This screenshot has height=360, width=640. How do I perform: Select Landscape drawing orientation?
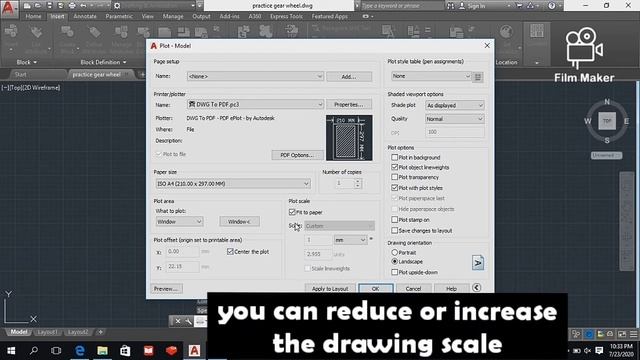pyautogui.click(x=394, y=261)
